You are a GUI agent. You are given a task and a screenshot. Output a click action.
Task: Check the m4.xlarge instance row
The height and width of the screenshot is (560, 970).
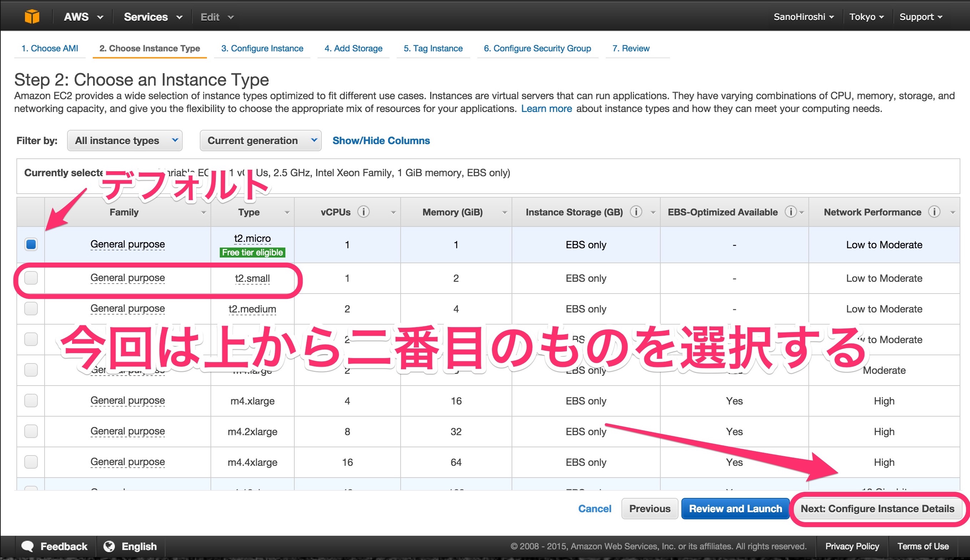pyautogui.click(x=31, y=401)
